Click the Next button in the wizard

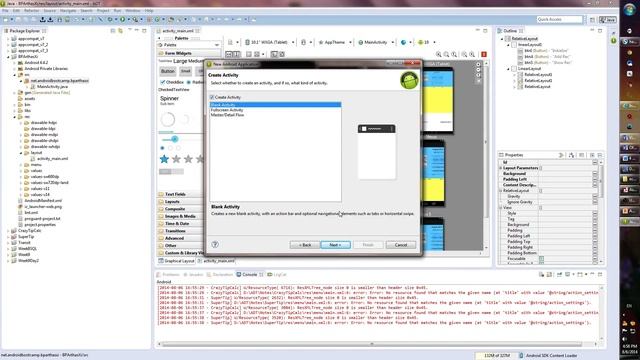click(x=336, y=245)
